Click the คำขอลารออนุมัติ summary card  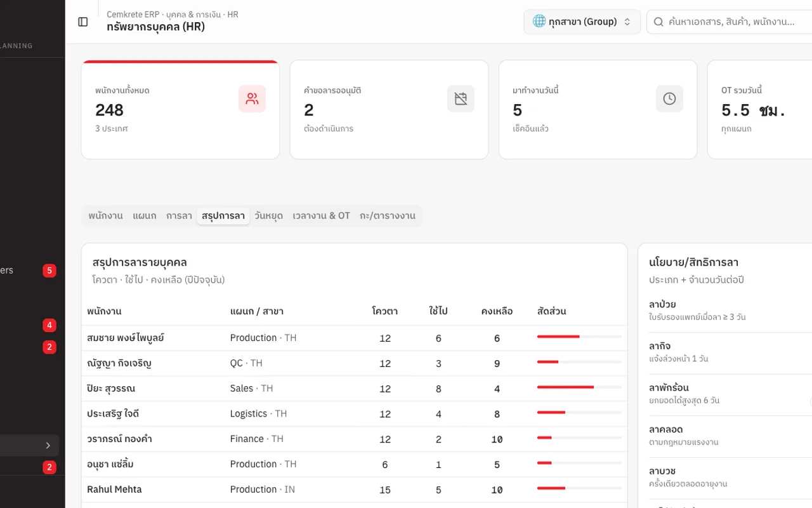[x=389, y=109]
